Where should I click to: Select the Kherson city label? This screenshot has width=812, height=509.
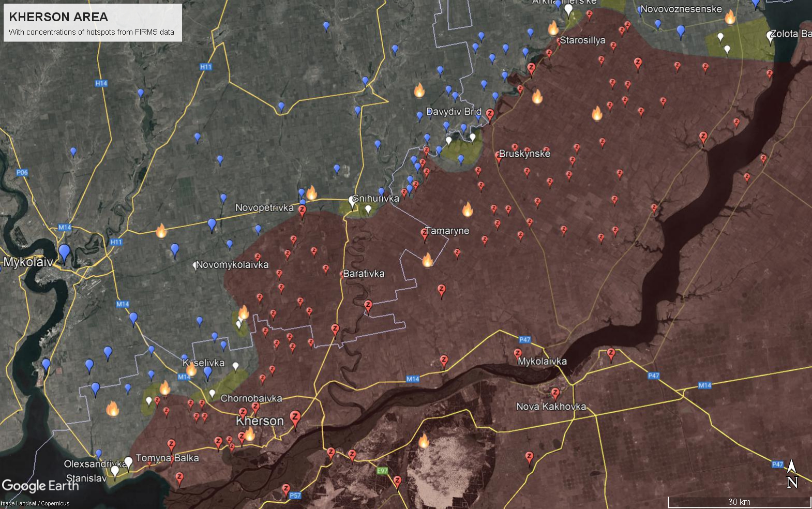260,421
